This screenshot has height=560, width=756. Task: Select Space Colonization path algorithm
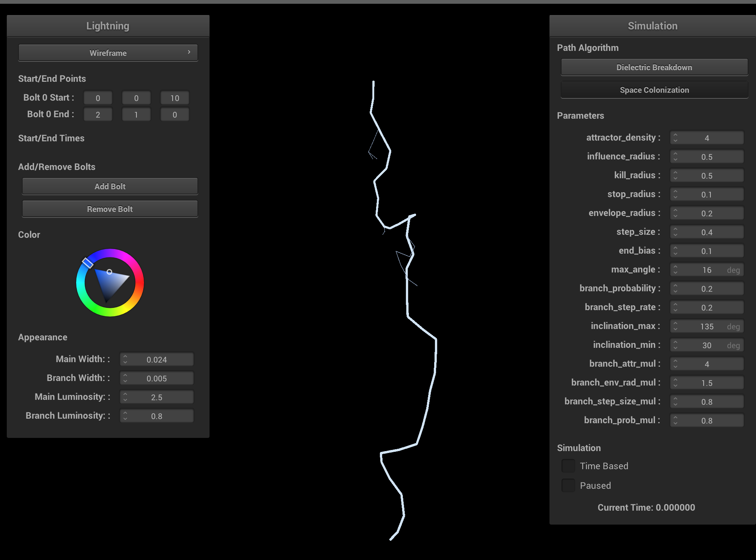654,90
